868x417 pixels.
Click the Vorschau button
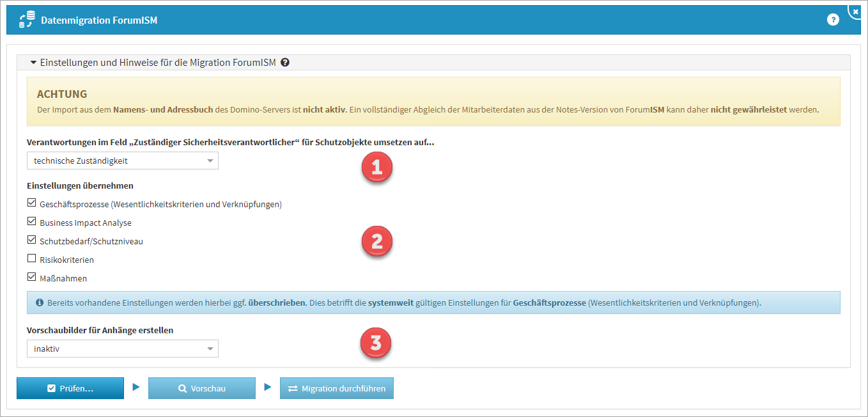(202, 388)
